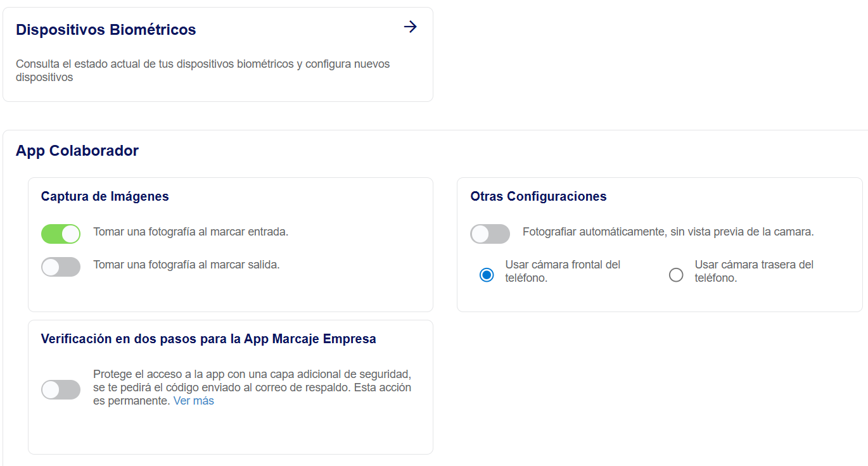Turn on Fotografiar automáticamente toggle
This screenshot has width=868, height=466.
[x=490, y=234]
